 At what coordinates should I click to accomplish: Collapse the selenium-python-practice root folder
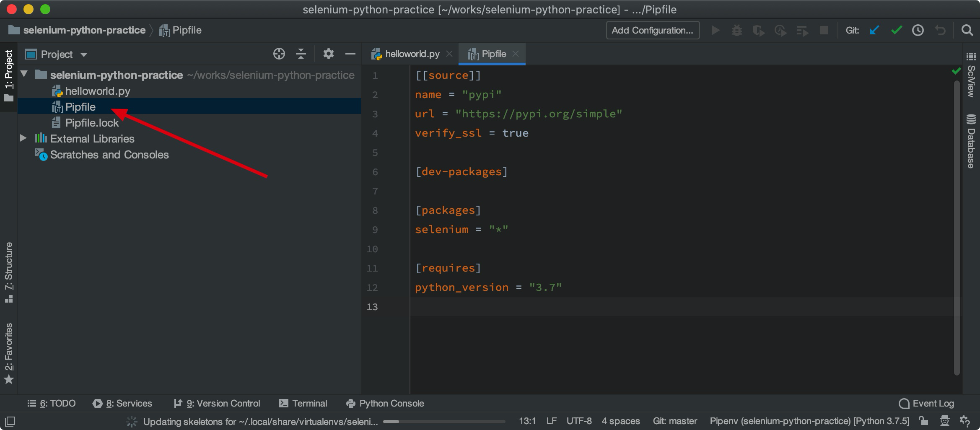[x=24, y=74]
